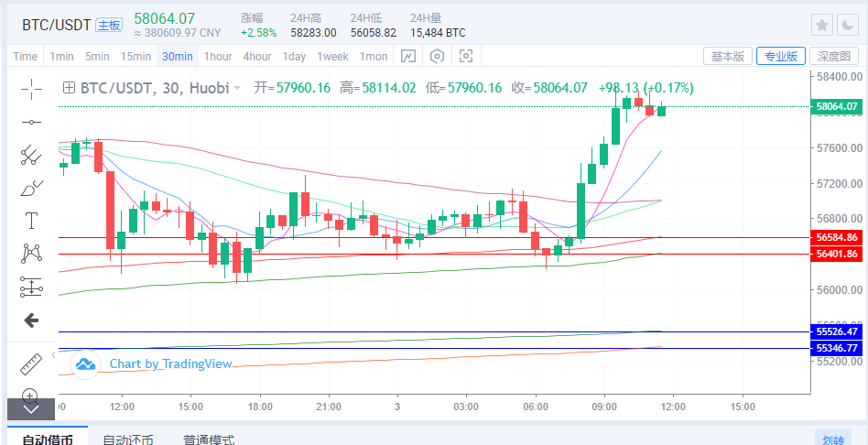Click the 56584.86 red price line label
The width and height of the screenshot is (868, 445).
(x=837, y=237)
